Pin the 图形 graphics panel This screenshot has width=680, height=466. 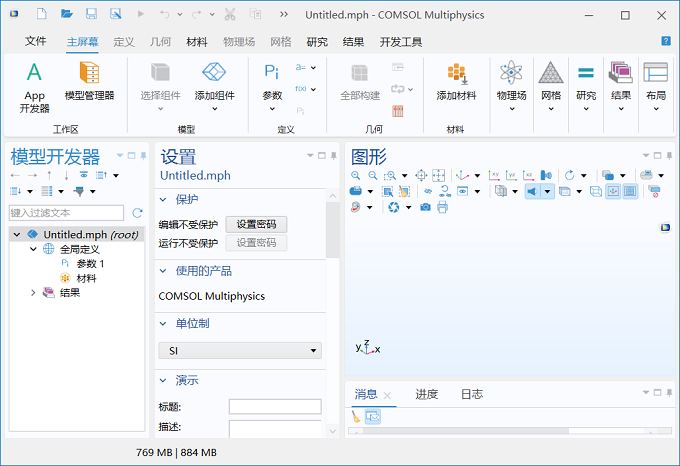669,156
